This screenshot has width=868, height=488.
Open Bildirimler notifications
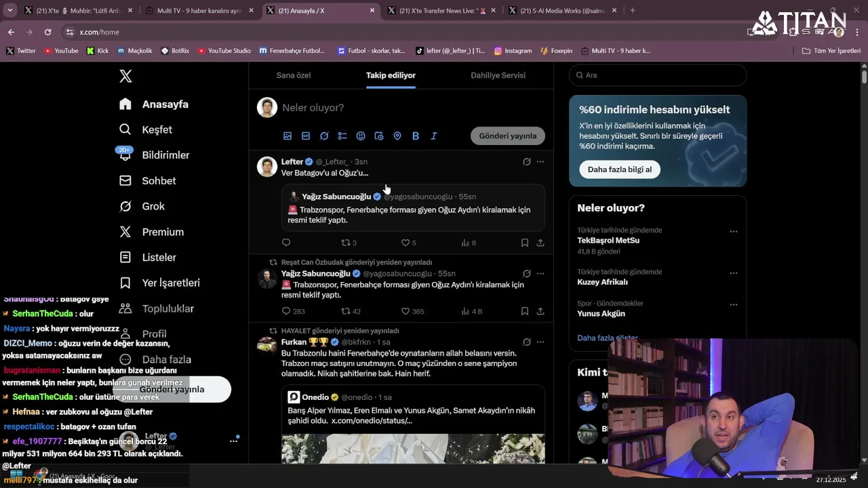tap(154, 155)
